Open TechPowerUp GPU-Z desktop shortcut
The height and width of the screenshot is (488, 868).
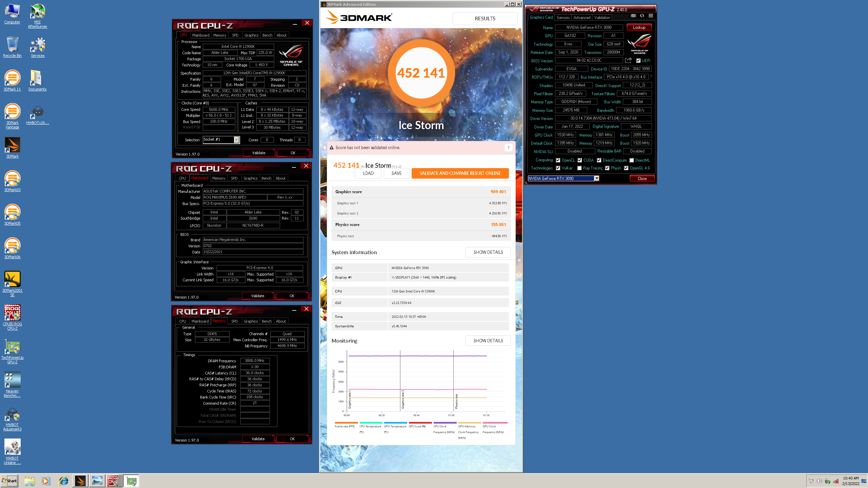point(12,351)
